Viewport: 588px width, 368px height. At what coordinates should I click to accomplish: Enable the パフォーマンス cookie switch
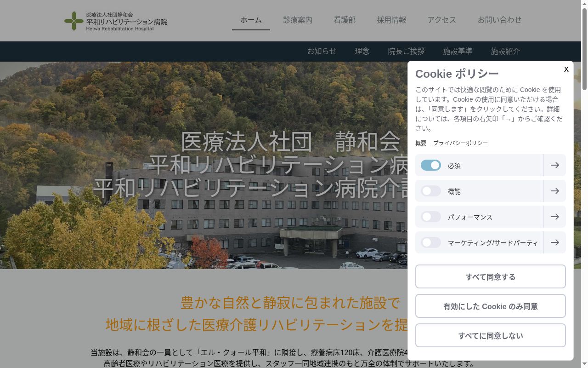431,217
